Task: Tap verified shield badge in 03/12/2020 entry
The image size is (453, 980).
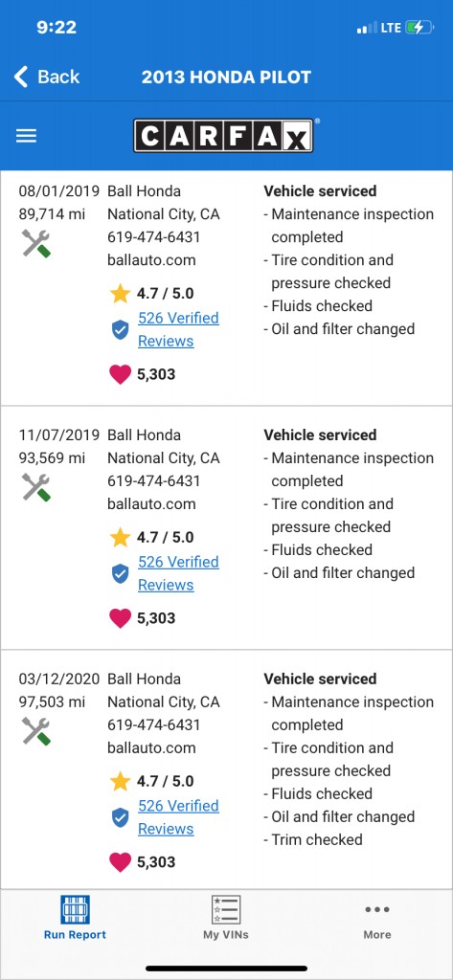Action: coord(120,817)
